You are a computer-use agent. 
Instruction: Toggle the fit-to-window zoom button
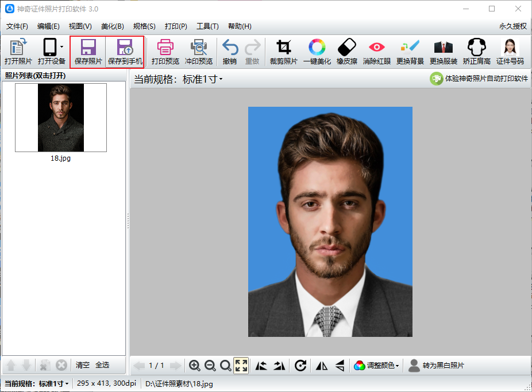point(241,366)
